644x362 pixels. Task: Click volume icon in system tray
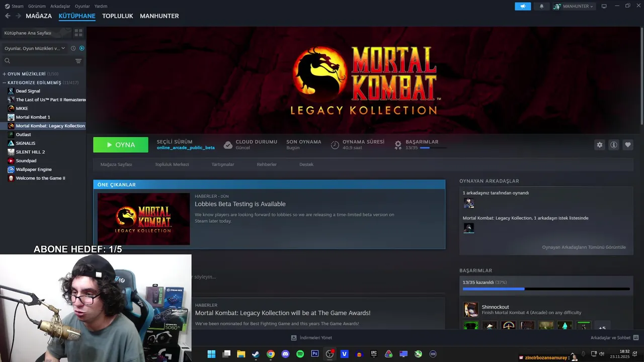[602, 354]
